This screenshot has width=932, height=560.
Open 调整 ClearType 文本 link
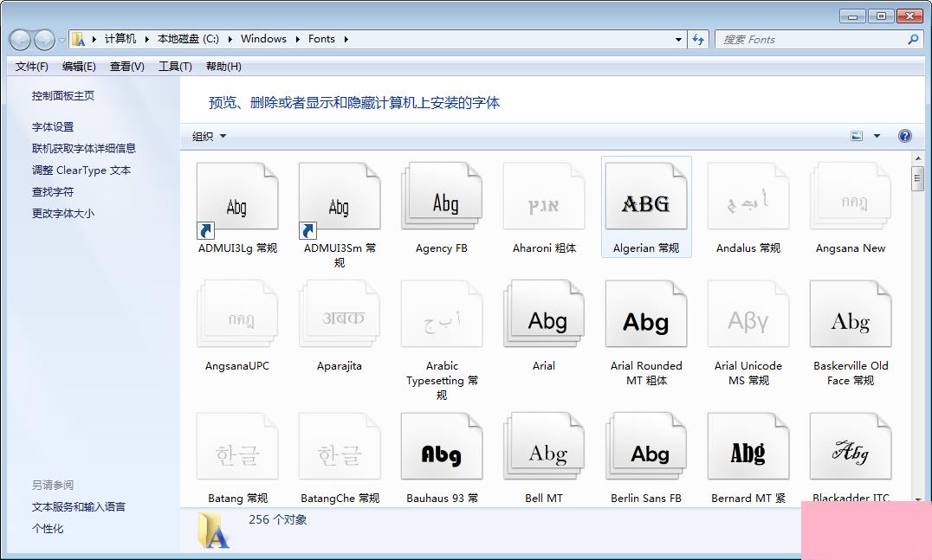(81, 170)
